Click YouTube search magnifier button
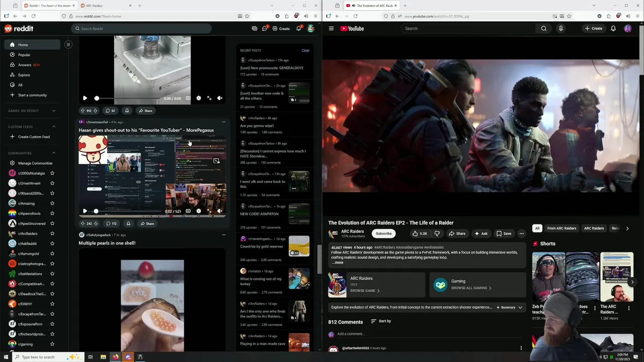644x362 pixels. [544, 29]
